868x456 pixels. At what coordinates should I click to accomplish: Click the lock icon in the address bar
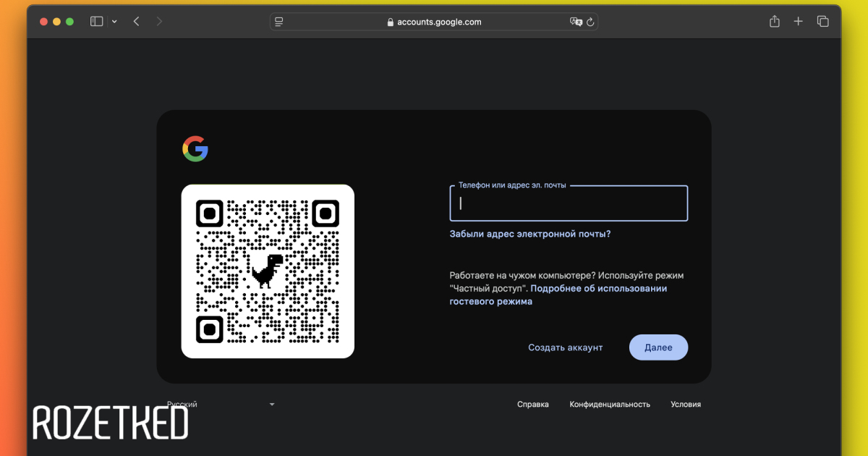tap(391, 22)
